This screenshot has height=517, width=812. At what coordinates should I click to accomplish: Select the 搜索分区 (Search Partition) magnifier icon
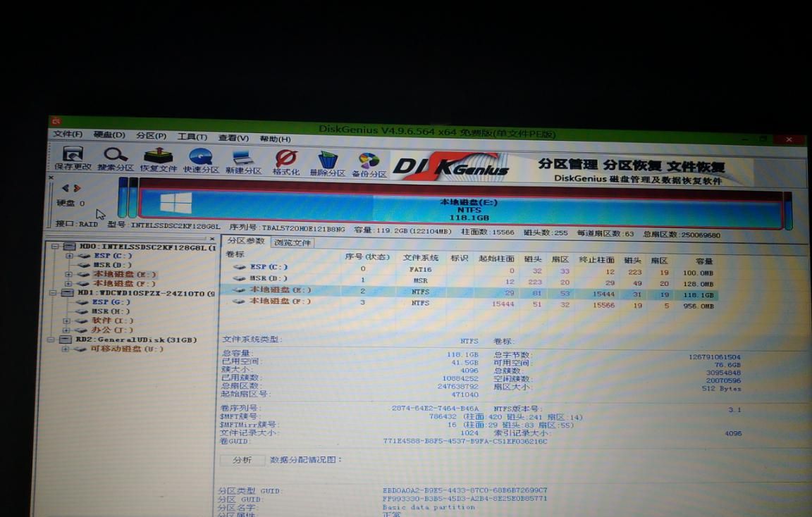(114, 155)
